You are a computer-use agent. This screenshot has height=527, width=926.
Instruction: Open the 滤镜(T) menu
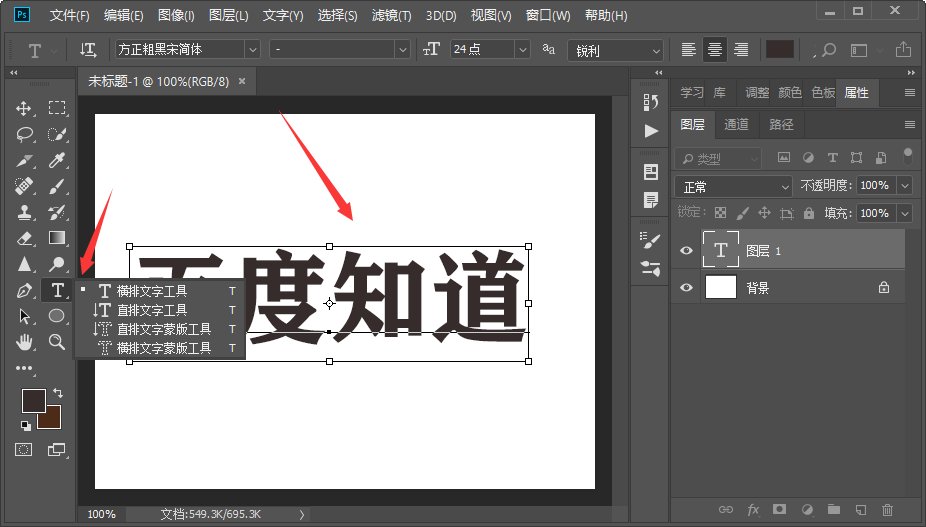(392, 15)
